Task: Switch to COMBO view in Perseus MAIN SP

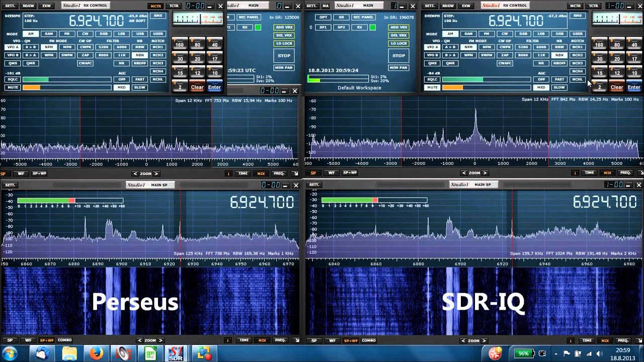Action: (x=65, y=340)
